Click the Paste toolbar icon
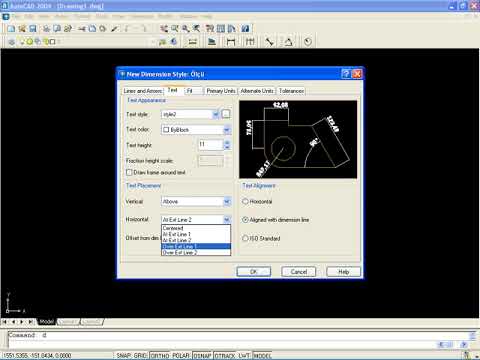This screenshot has width=480, height=360. tap(103, 29)
